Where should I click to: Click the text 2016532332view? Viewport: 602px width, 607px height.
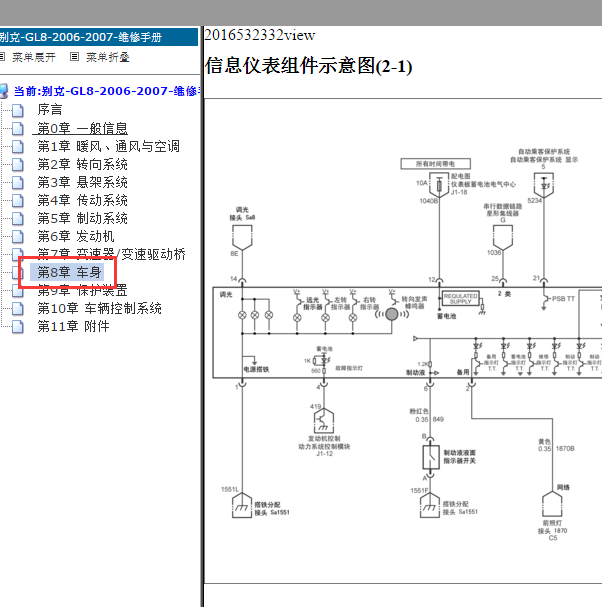(x=260, y=35)
